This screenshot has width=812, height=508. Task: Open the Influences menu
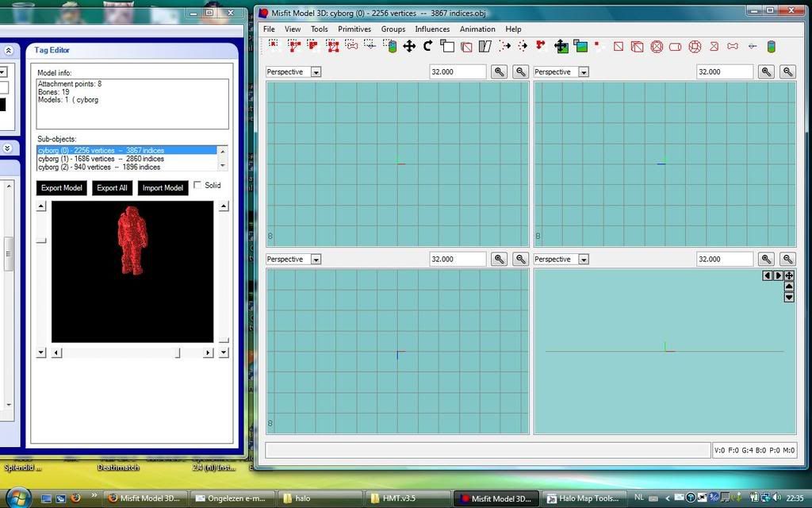coord(432,29)
